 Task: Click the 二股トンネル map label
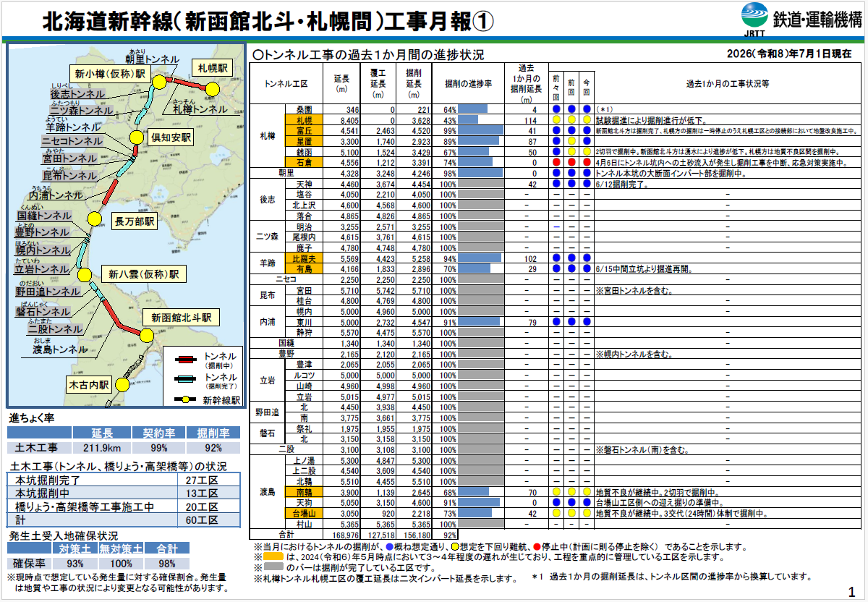point(56,329)
